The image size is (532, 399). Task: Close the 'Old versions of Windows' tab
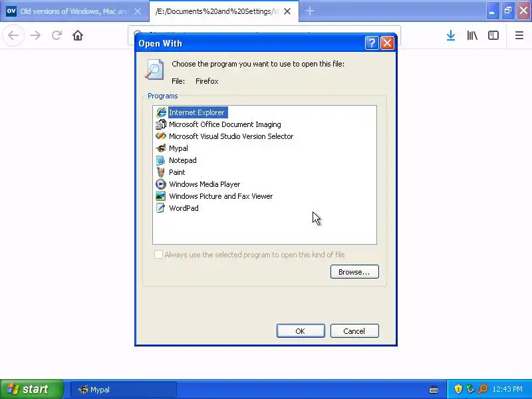pyautogui.click(x=138, y=11)
